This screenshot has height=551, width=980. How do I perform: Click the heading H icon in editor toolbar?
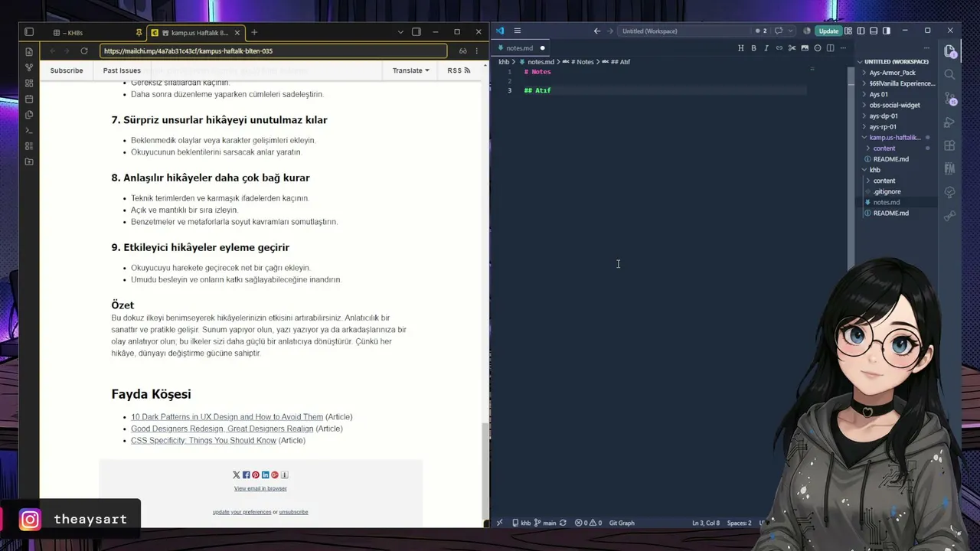(740, 48)
